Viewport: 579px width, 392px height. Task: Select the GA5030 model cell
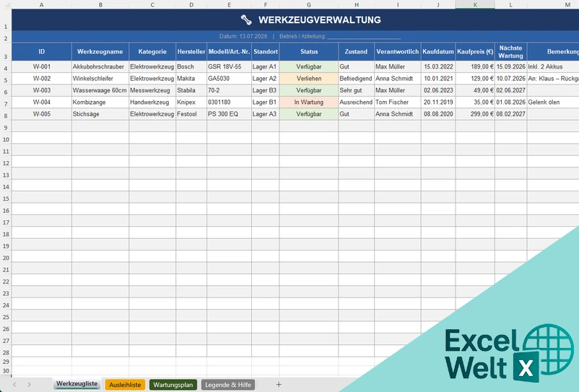(230, 79)
